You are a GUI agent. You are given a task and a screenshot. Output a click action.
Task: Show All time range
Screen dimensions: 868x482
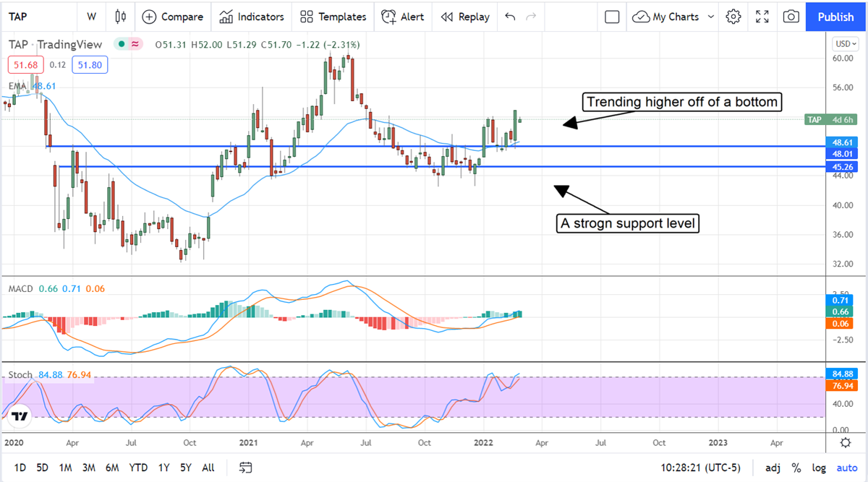[208, 468]
